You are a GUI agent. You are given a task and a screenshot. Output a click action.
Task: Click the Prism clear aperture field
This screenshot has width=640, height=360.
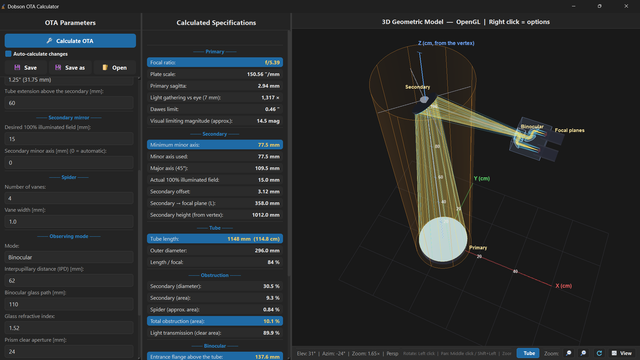click(69, 351)
